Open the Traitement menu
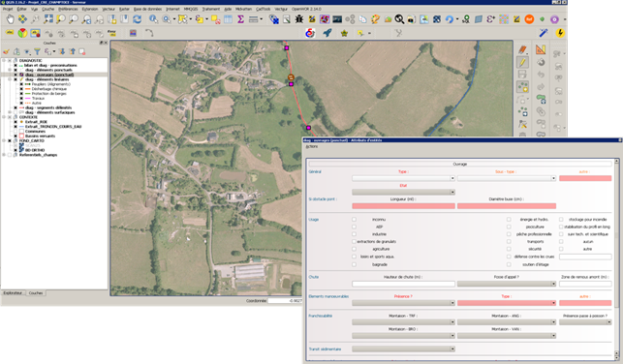Image resolution: width=623 pixels, height=364 pixels. click(x=210, y=9)
